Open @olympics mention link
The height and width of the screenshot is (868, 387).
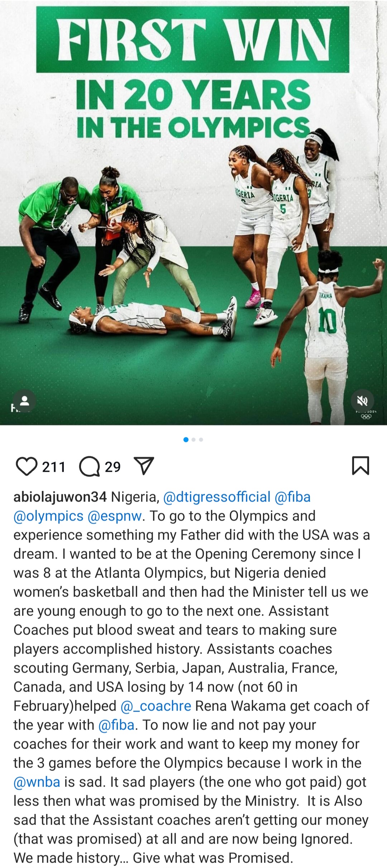click(x=48, y=516)
